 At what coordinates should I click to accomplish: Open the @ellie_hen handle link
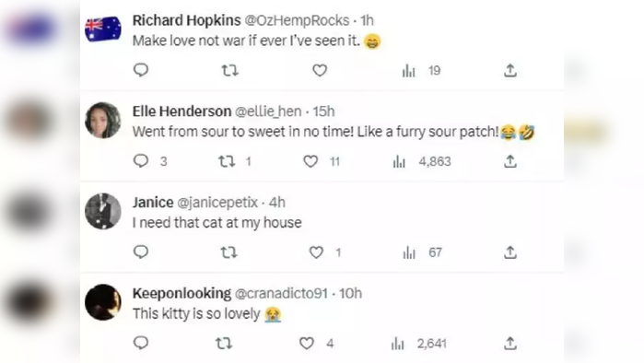coord(268,111)
